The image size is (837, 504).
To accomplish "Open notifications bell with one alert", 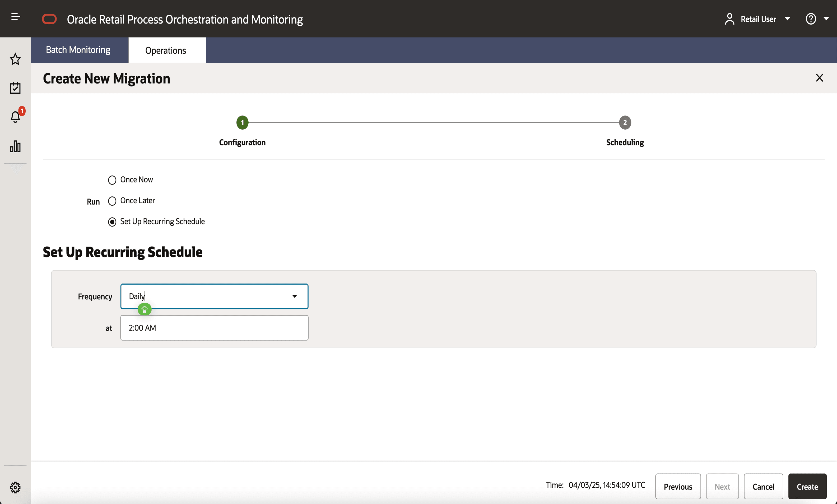I will [15, 117].
